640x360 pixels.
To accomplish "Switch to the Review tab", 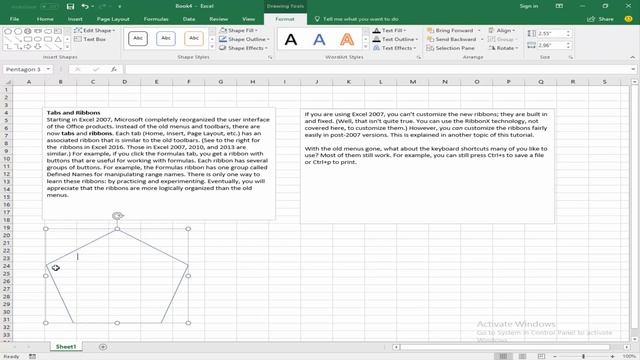I will pos(218,19).
